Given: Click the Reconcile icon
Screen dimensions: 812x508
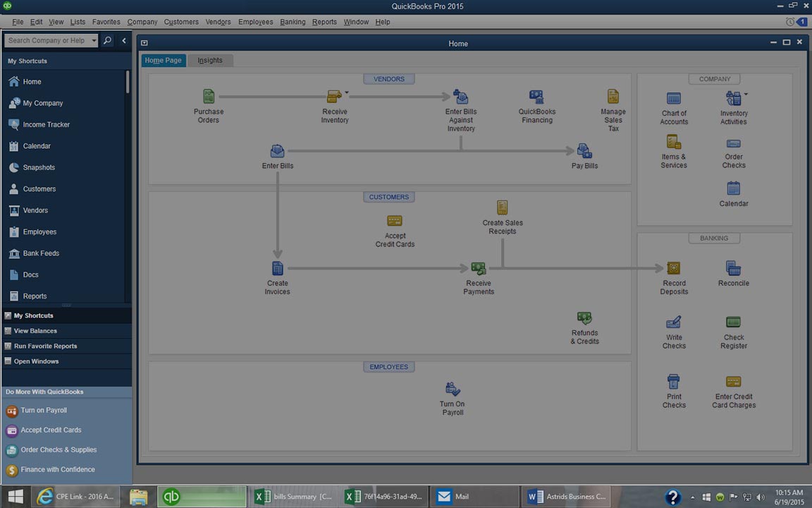Looking at the screenshot, I should (733, 269).
